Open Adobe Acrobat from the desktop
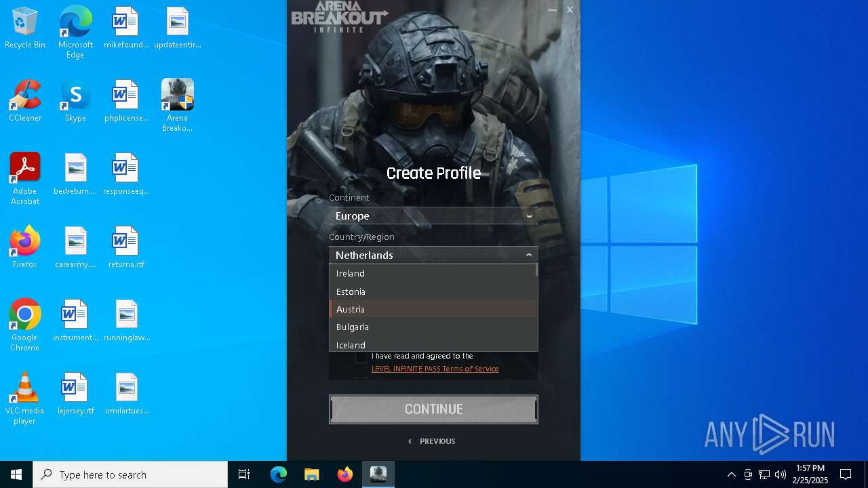Screen dimensions: 868x488 [25, 179]
